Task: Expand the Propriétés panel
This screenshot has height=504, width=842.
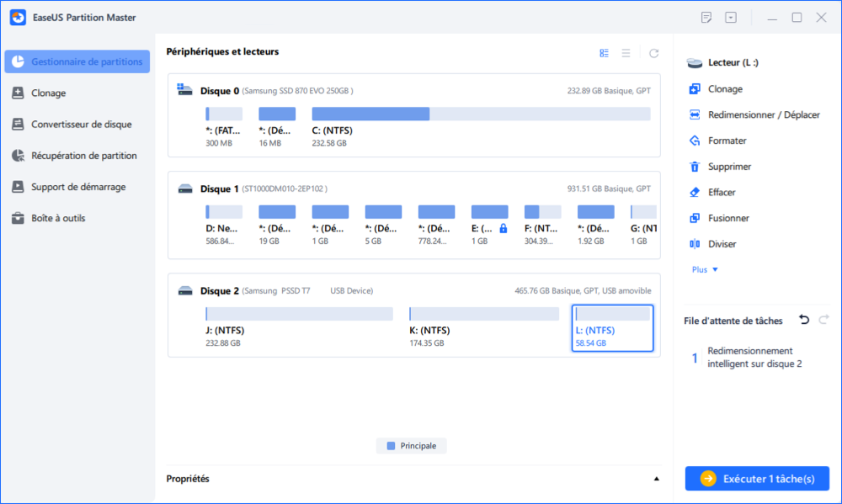Action: click(x=657, y=479)
